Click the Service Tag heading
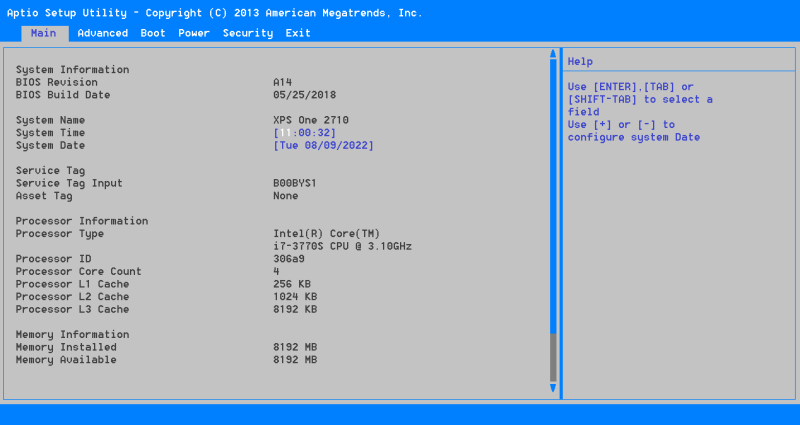 point(51,171)
